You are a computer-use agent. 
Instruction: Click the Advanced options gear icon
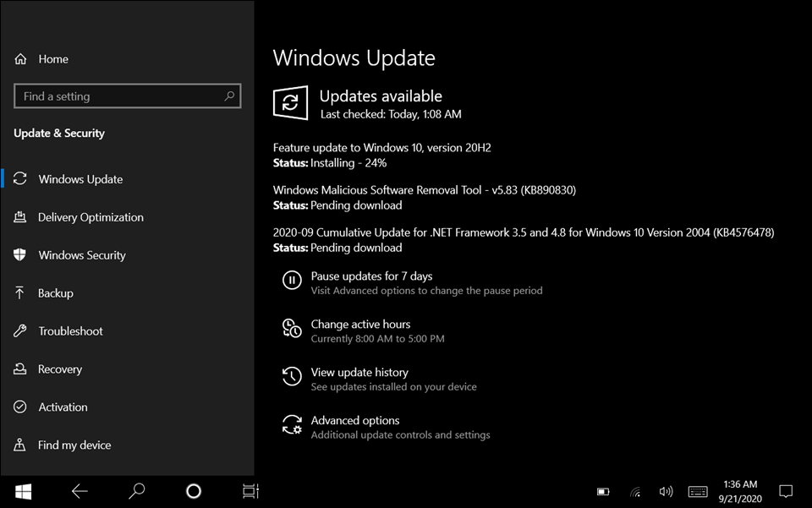[x=292, y=425]
